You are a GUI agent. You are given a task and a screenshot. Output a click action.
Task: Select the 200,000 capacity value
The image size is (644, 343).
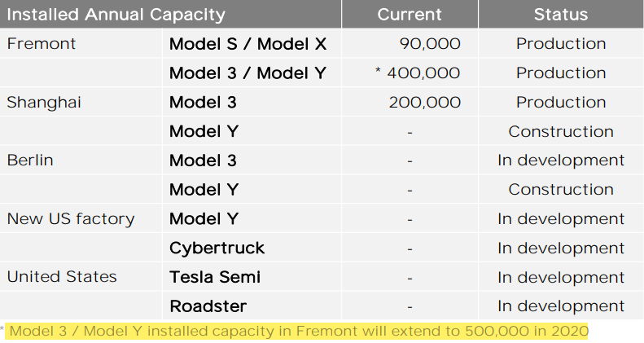(425, 103)
